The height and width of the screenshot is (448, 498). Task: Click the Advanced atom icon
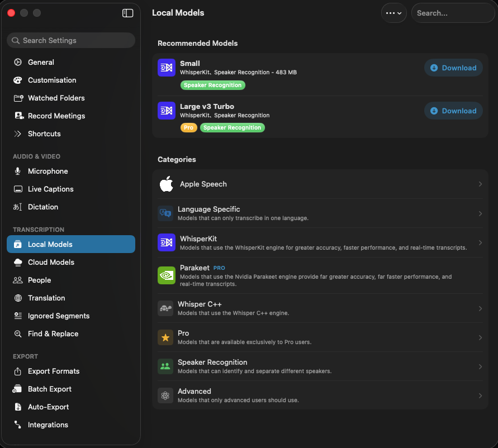(x=165, y=395)
